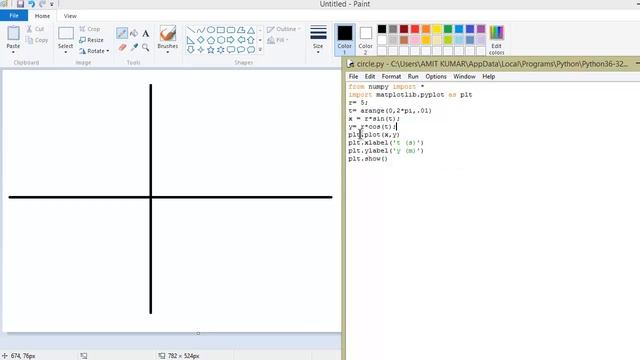640x360 pixels.
Task: Click the Copy button
Action: [x=37, y=40]
